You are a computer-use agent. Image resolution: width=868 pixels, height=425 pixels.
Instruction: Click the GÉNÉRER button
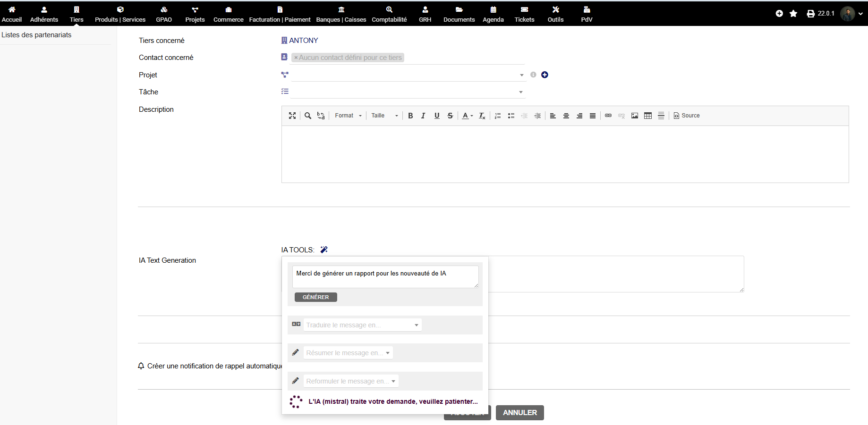tap(316, 297)
